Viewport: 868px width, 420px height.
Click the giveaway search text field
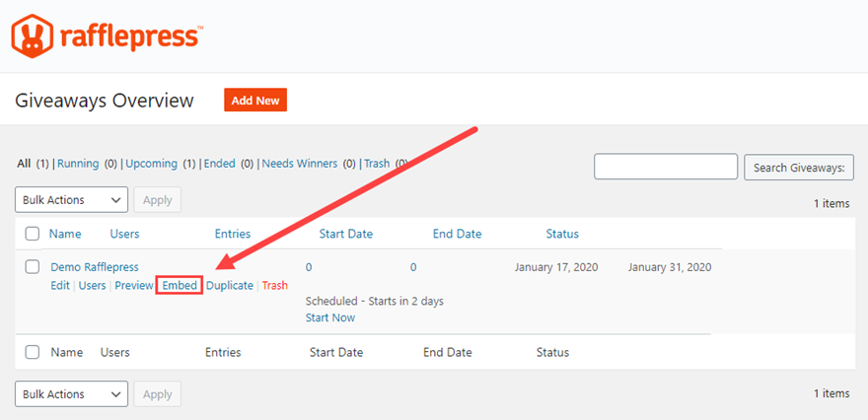tap(666, 167)
